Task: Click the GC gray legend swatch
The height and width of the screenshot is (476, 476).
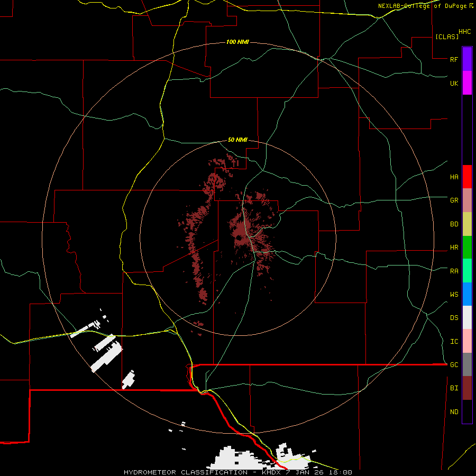Action: click(x=467, y=364)
